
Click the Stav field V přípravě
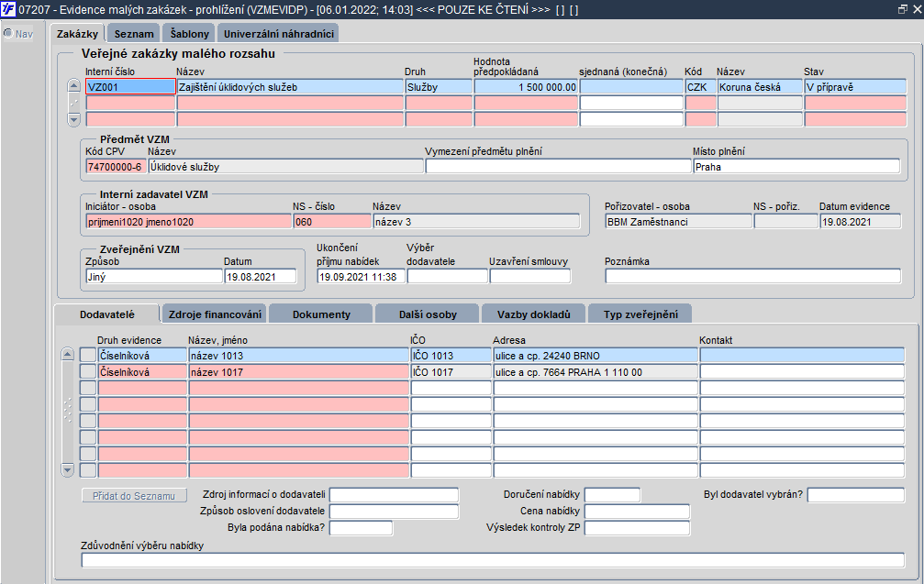pos(855,86)
